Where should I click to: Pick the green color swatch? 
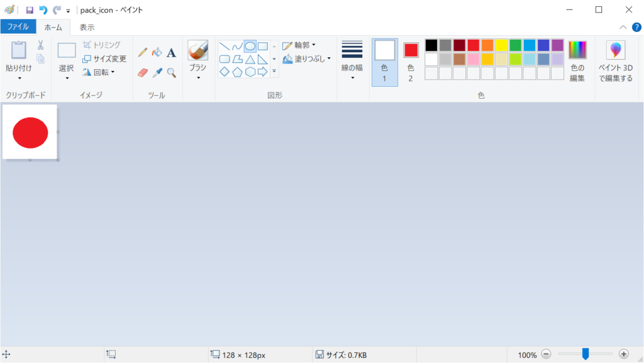coord(516,45)
